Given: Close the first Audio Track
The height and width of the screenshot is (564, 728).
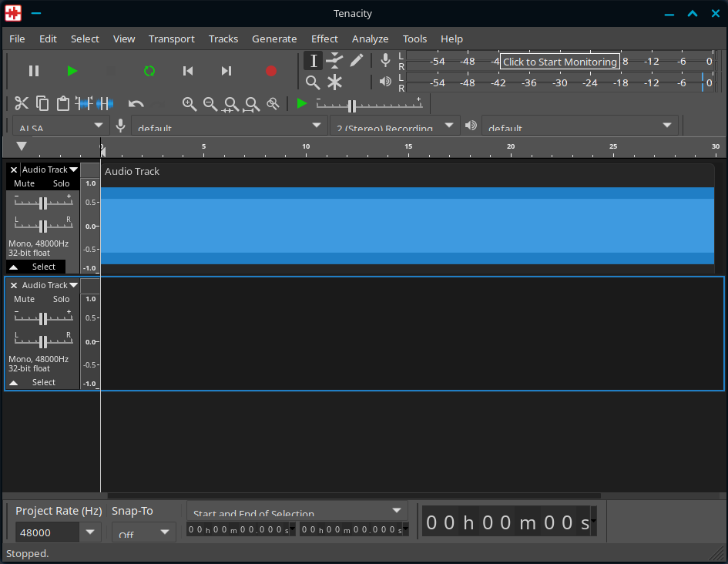Looking at the screenshot, I should pos(14,170).
